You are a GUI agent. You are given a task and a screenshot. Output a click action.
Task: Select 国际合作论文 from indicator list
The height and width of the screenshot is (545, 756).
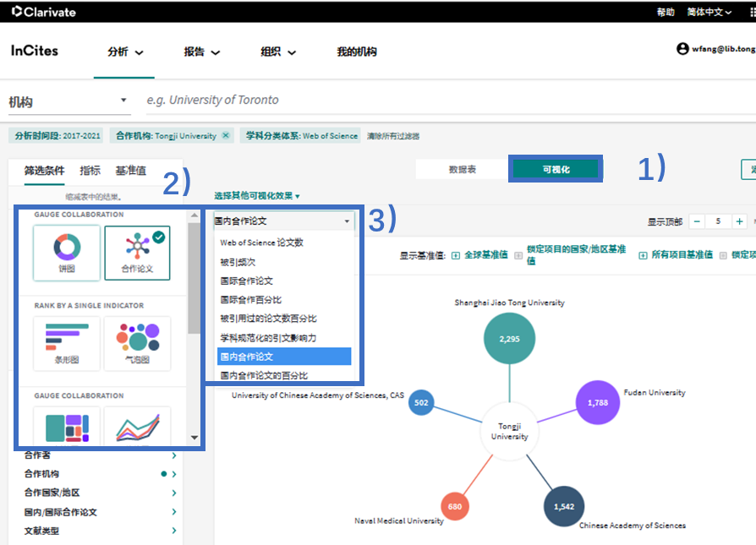coord(247,281)
